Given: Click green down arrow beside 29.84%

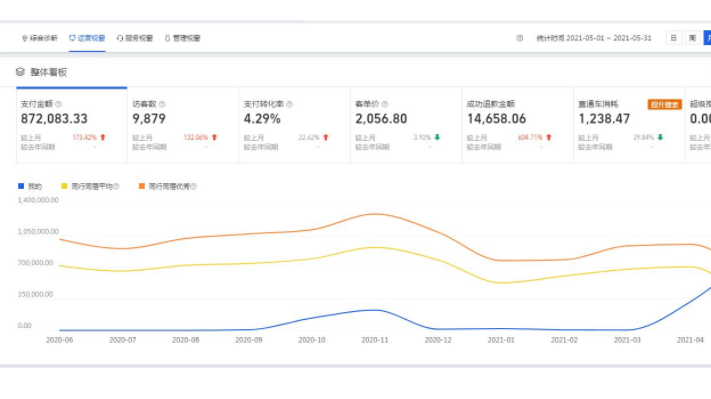Looking at the screenshot, I should click(x=660, y=137).
